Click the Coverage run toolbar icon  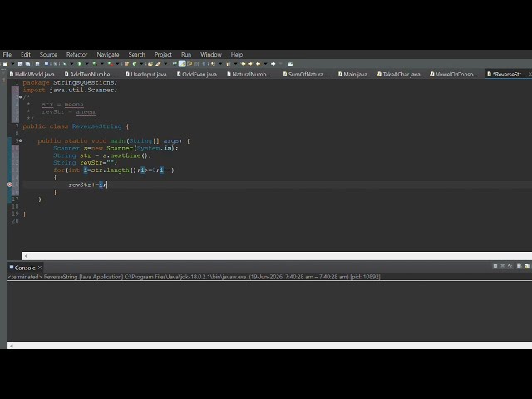tap(95, 64)
